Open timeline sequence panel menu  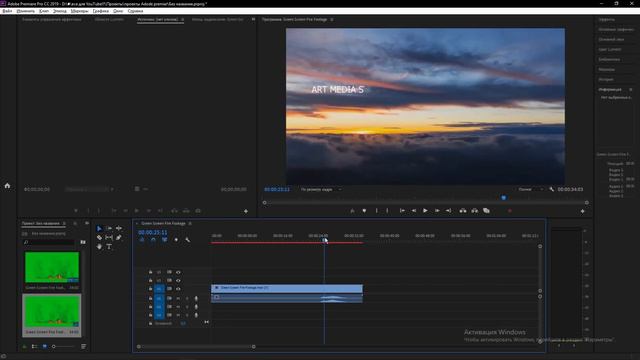tap(190, 224)
